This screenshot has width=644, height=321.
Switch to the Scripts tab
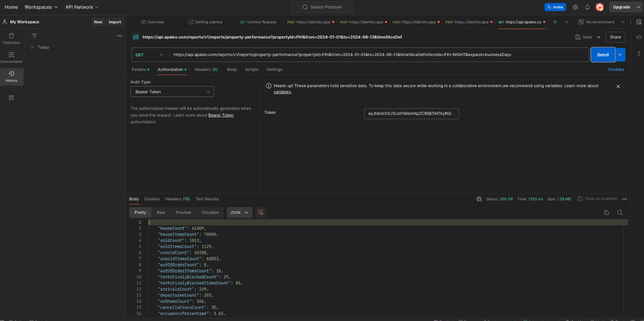click(252, 70)
